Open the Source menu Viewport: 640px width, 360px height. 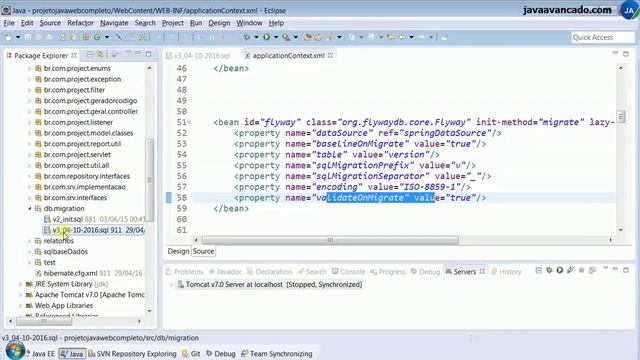point(50,23)
